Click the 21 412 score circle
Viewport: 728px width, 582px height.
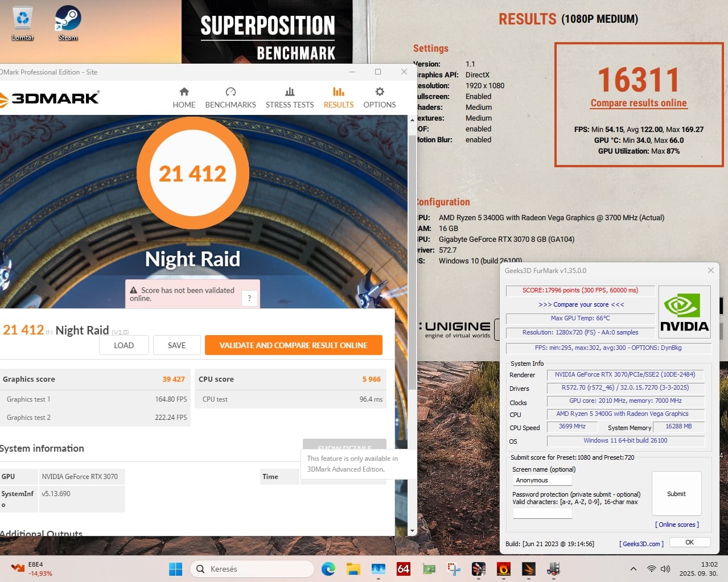(192, 174)
